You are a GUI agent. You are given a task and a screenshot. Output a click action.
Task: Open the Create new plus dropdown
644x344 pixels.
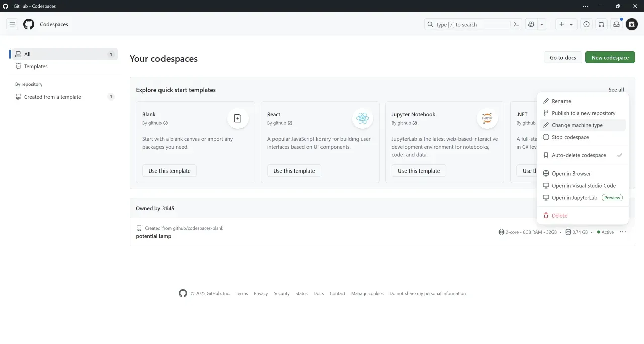(x=566, y=24)
